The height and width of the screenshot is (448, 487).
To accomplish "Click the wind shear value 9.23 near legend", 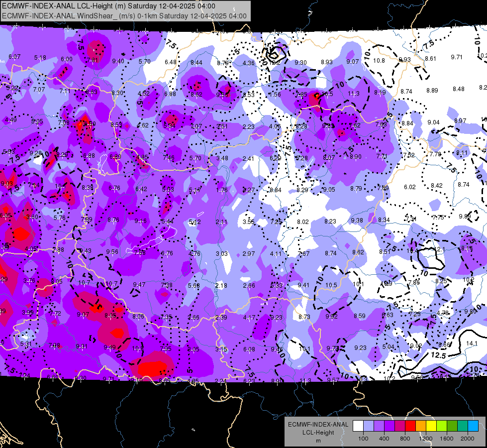I will tap(360, 348).
